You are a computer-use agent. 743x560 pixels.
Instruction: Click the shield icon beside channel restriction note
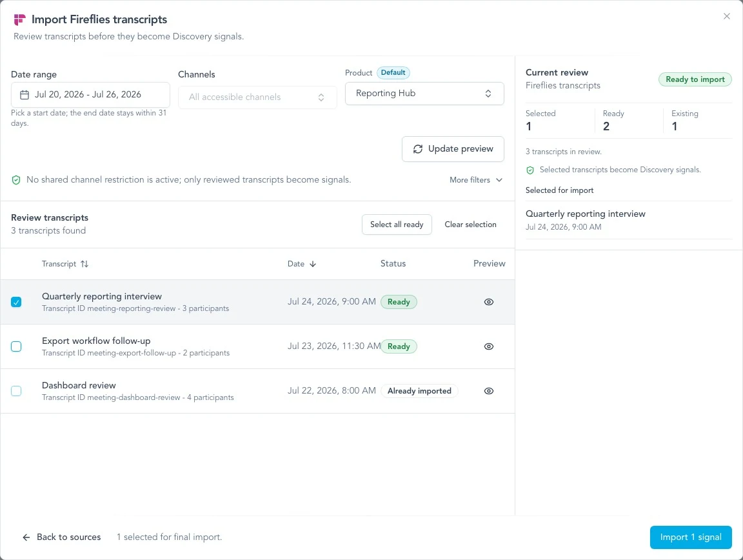coord(16,180)
